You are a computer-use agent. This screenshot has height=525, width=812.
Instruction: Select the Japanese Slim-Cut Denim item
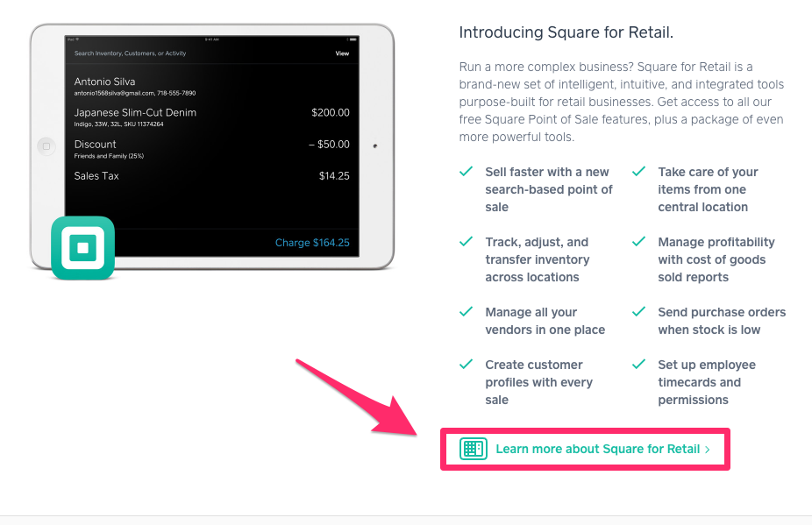tap(211, 117)
